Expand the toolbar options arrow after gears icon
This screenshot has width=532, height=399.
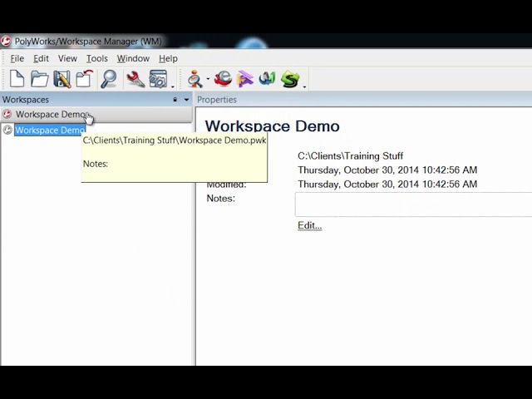[172, 86]
